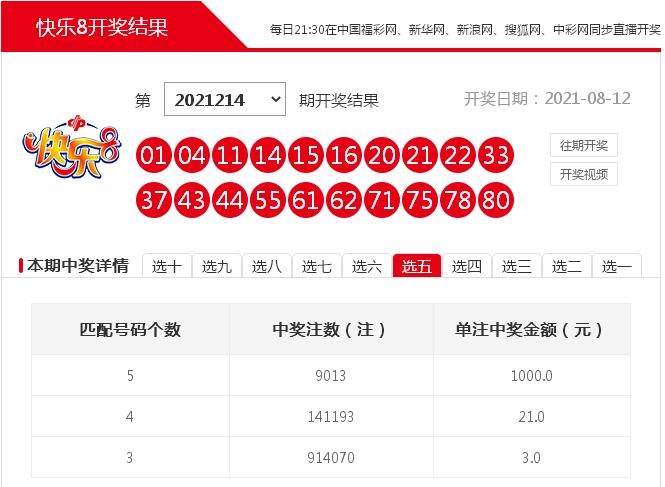
Task: Click red lottery ball number 33
Action: [495, 155]
